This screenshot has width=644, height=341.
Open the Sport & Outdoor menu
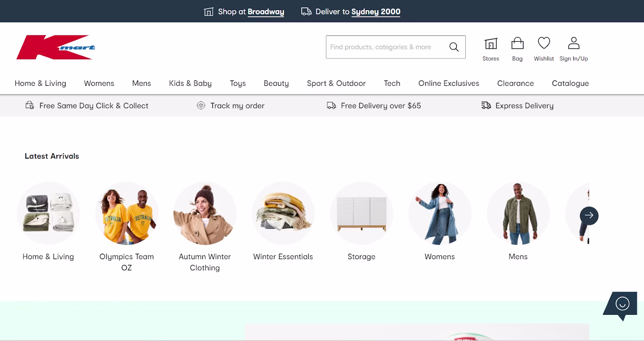point(336,83)
